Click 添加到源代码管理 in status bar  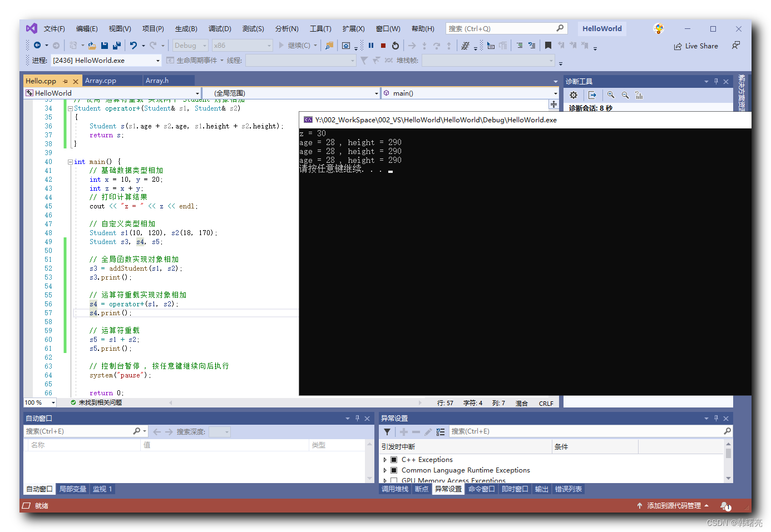point(674,506)
